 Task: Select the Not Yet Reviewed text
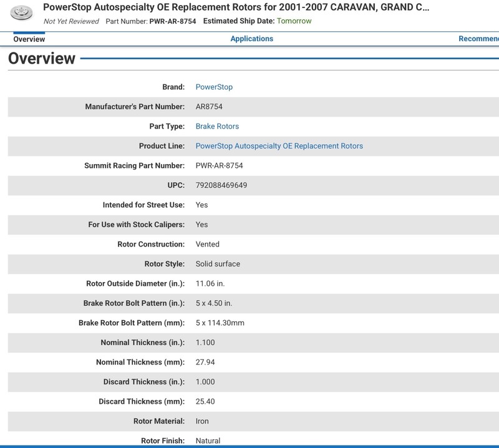pos(71,21)
